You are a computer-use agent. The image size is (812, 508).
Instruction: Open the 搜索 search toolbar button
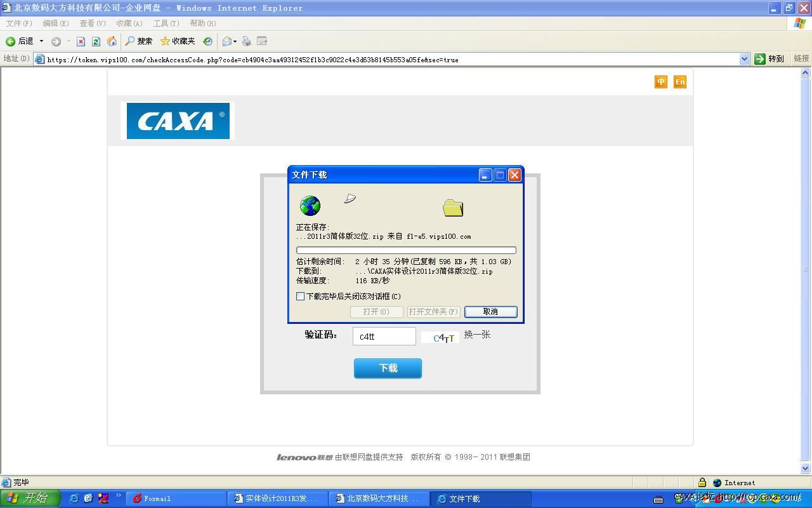[x=139, y=41]
